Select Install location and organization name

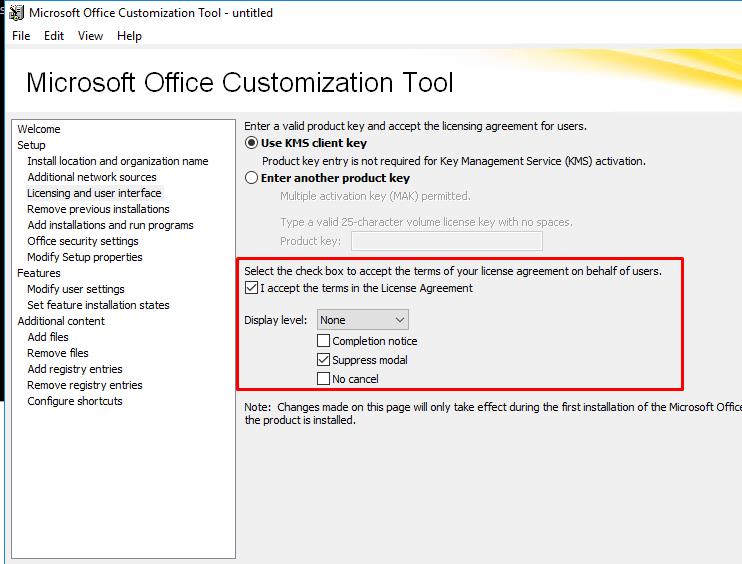coord(117,161)
